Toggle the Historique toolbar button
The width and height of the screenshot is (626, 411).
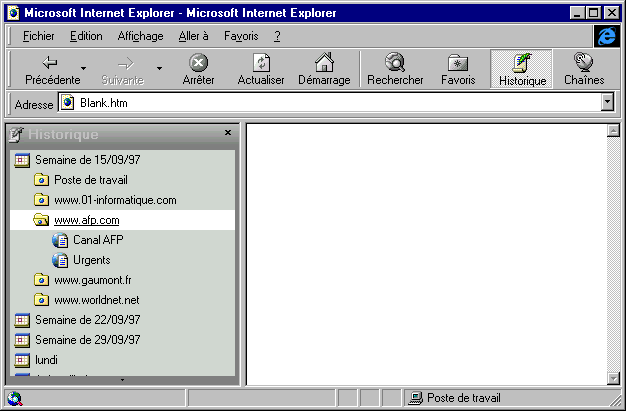(x=522, y=69)
